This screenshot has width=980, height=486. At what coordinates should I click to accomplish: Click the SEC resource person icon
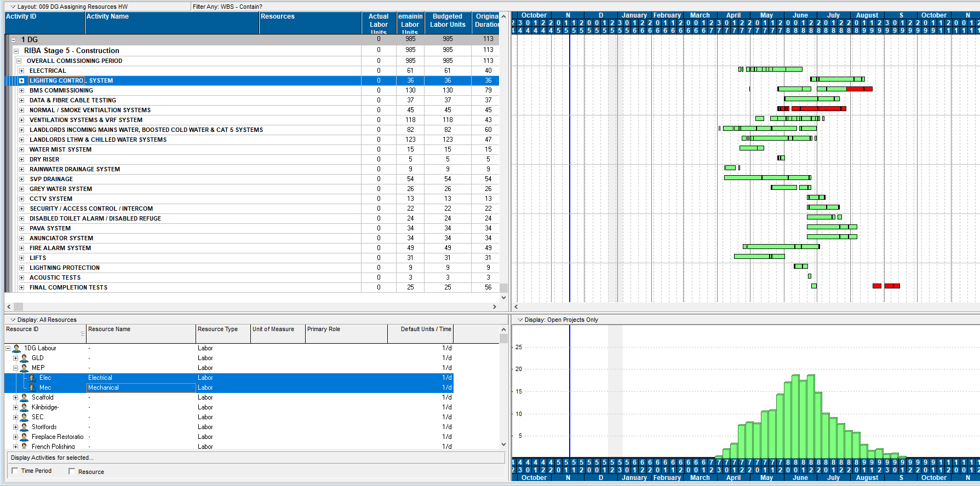tap(24, 417)
